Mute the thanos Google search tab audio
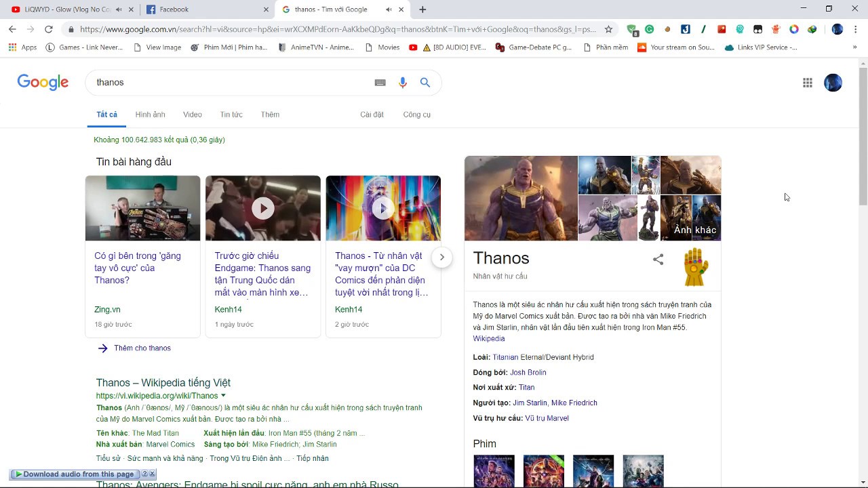Viewport: 868px width, 488px height. pos(389,9)
